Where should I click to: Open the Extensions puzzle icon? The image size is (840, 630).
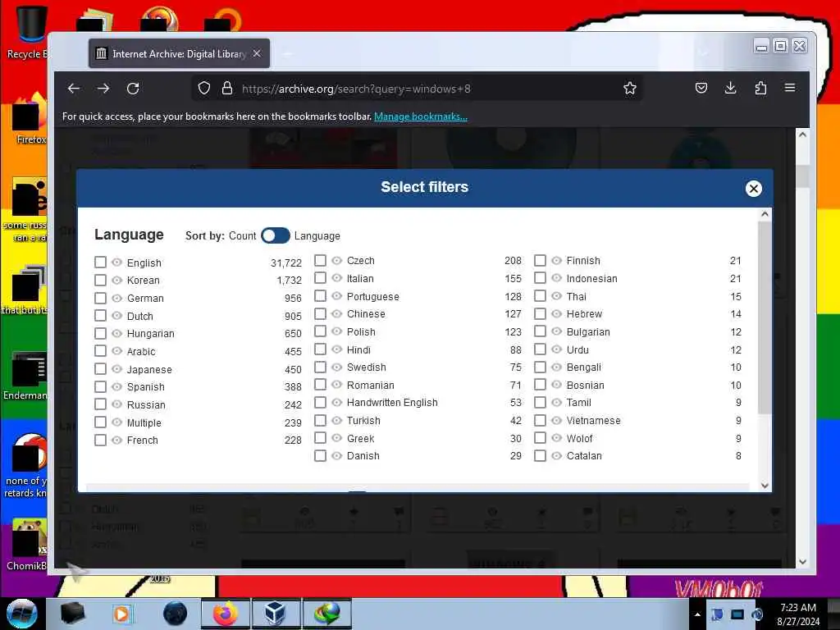point(760,88)
